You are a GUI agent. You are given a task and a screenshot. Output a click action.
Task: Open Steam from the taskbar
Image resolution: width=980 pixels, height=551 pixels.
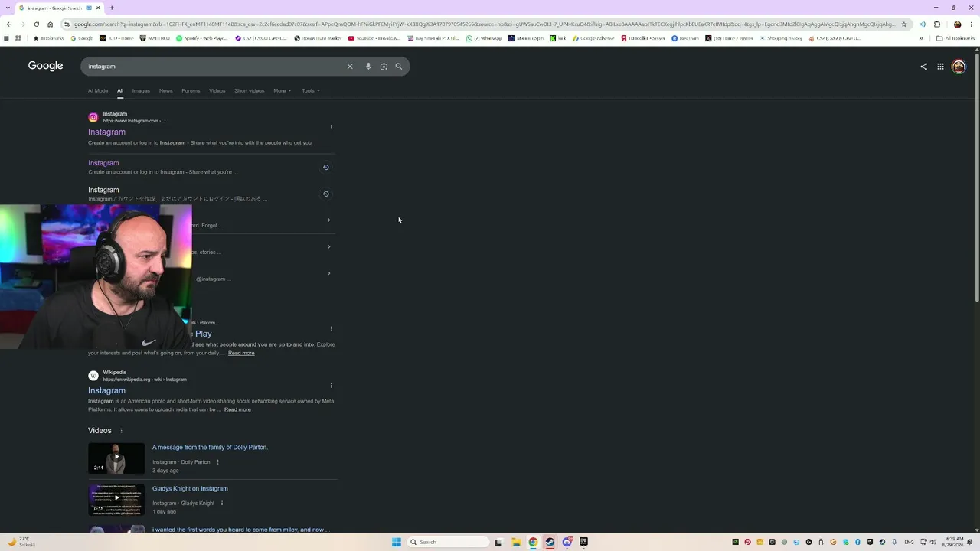pos(550,542)
